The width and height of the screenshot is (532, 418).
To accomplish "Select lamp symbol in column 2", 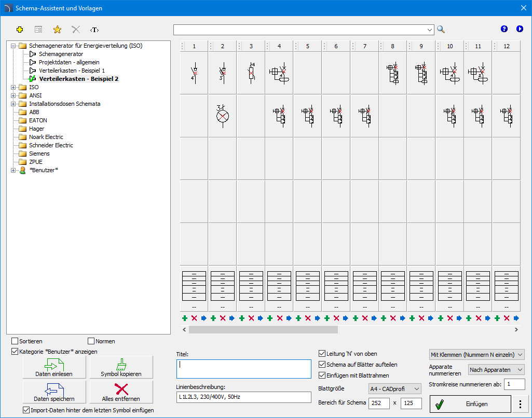I will (x=222, y=115).
